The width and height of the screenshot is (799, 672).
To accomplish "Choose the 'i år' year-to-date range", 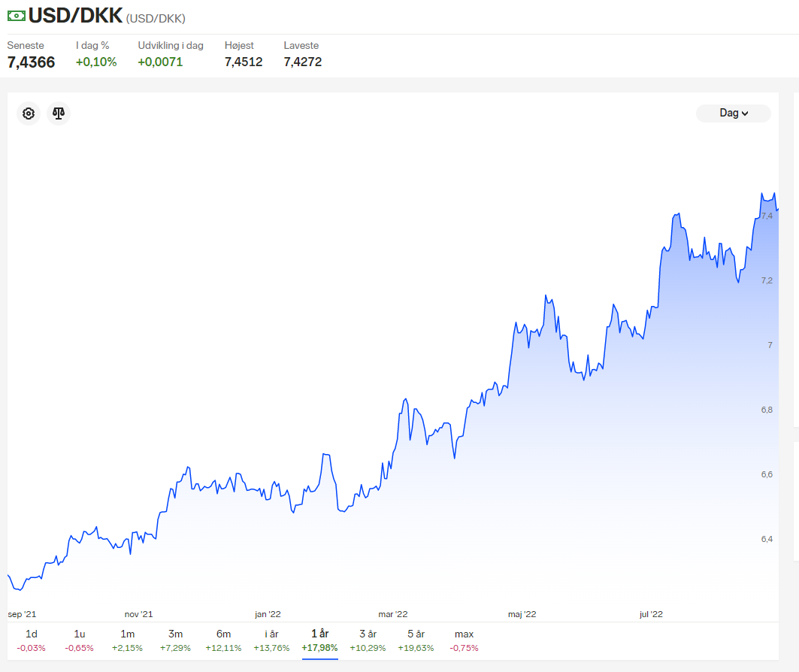I will click(271, 640).
